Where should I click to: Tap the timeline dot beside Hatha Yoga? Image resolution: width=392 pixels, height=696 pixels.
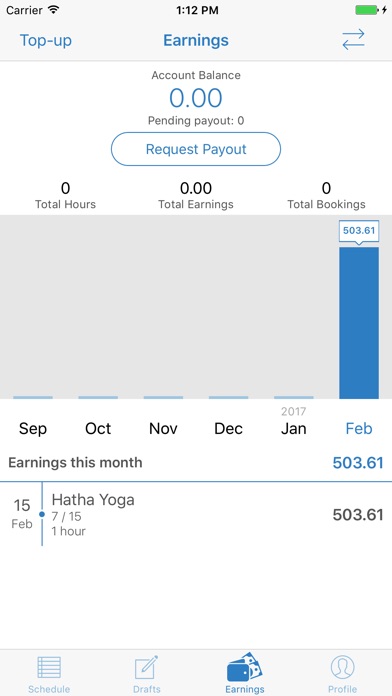[x=42, y=514]
